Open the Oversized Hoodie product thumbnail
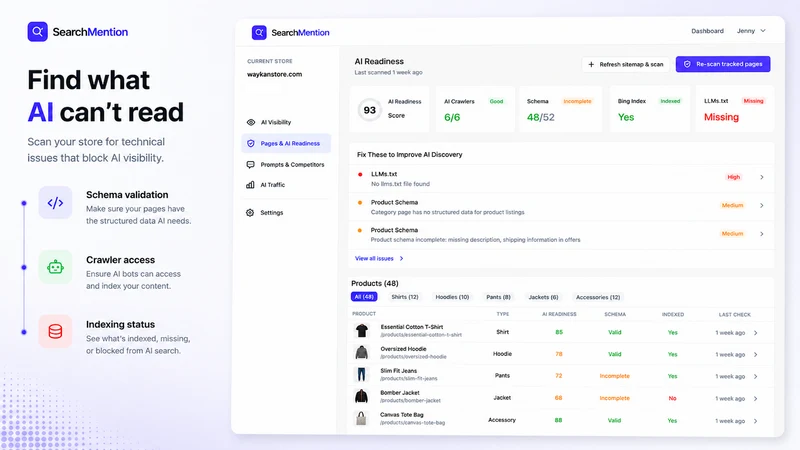 pos(362,353)
